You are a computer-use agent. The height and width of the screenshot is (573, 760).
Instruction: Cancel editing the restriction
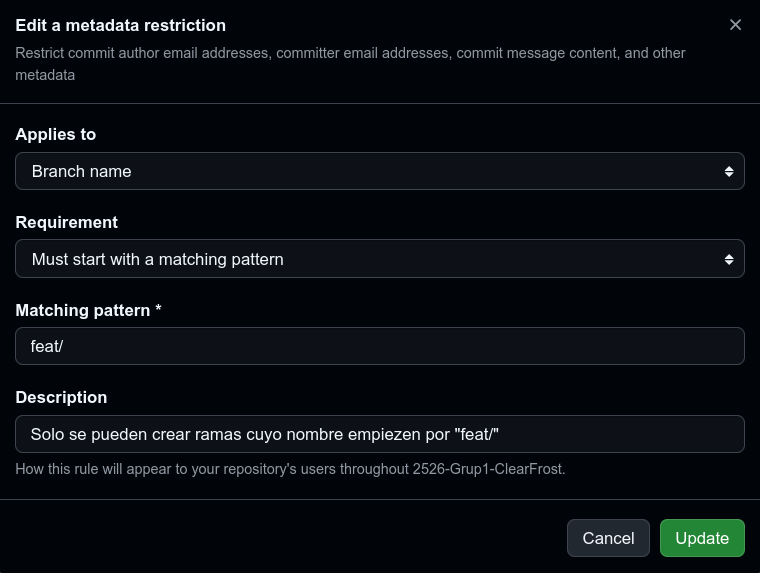[608, 538]
